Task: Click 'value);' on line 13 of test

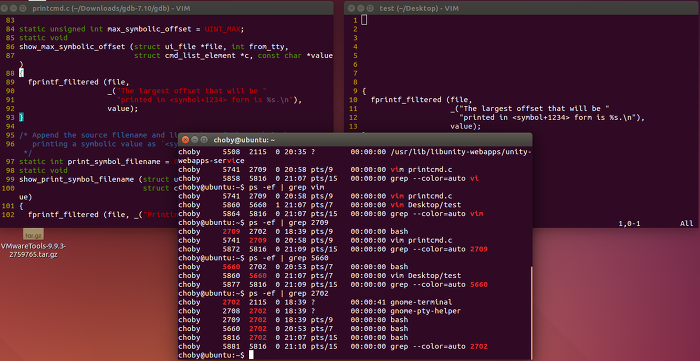Action: click(466, 126)
